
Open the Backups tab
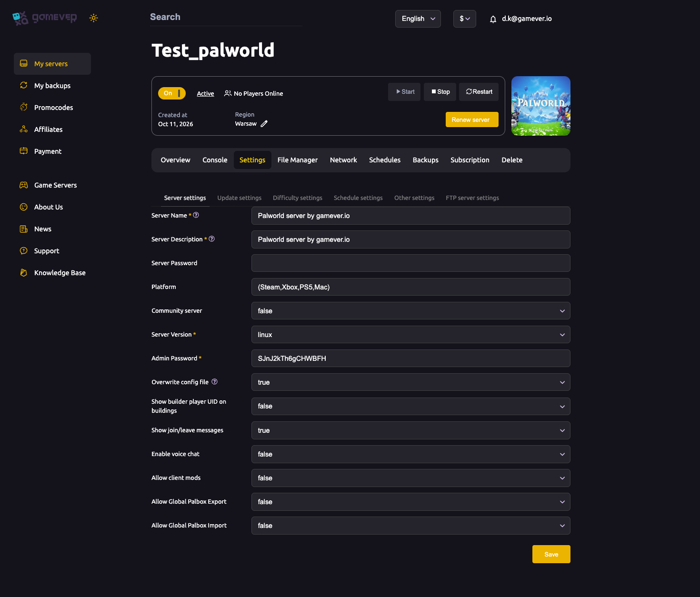(426, 160)
